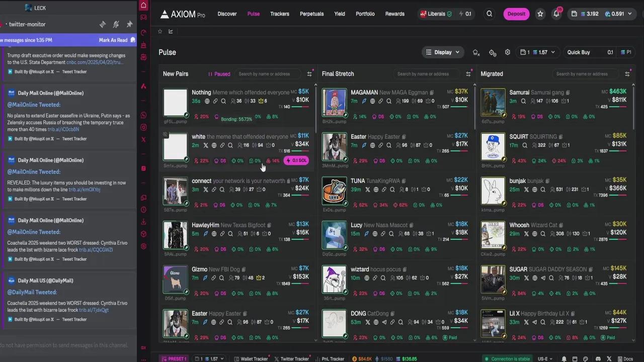Open Twitter Tracker in the bottom bar

coord(291,359)
